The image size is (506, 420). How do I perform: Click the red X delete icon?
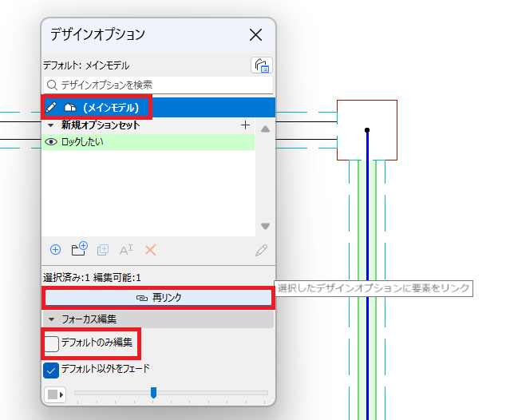(151, 250)
